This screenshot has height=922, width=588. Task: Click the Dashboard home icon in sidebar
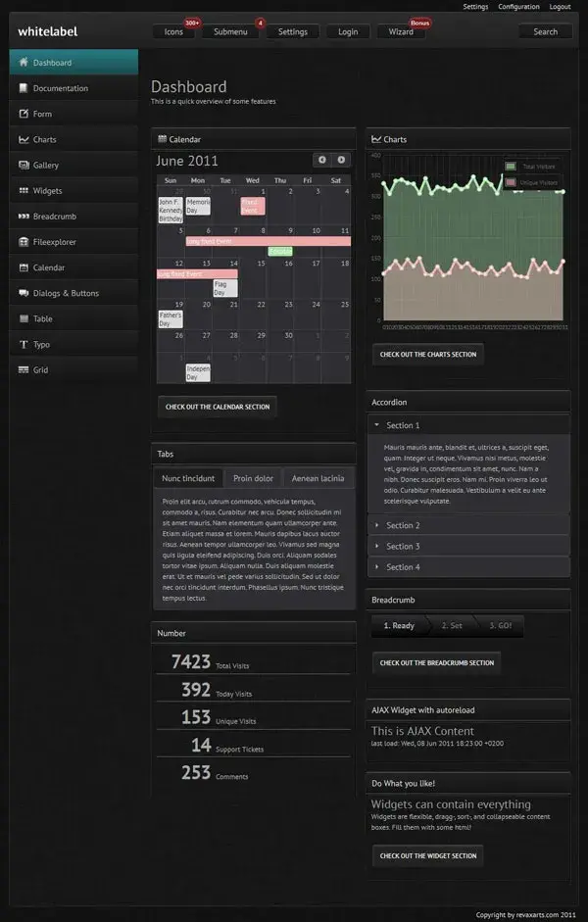(24, 63)
